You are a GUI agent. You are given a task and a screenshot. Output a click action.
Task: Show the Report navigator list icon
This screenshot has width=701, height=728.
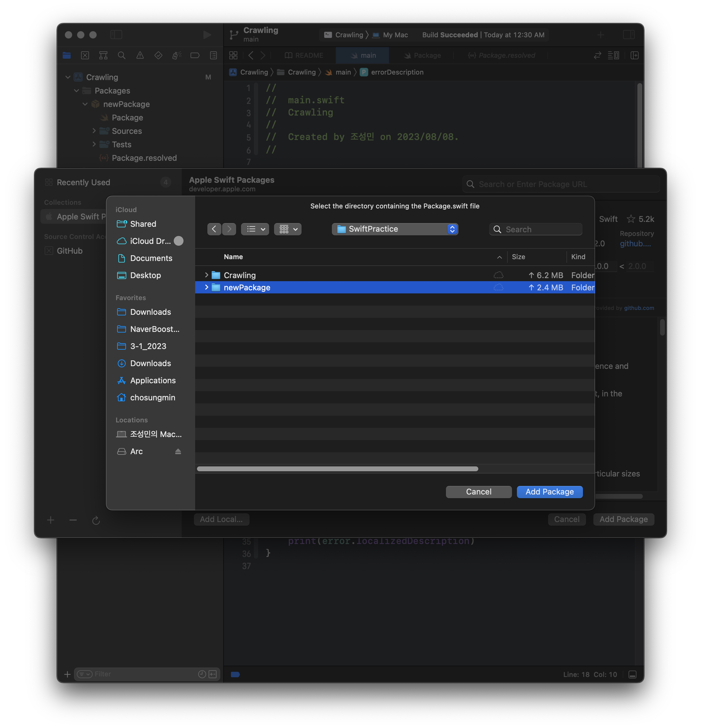point(213,55)
